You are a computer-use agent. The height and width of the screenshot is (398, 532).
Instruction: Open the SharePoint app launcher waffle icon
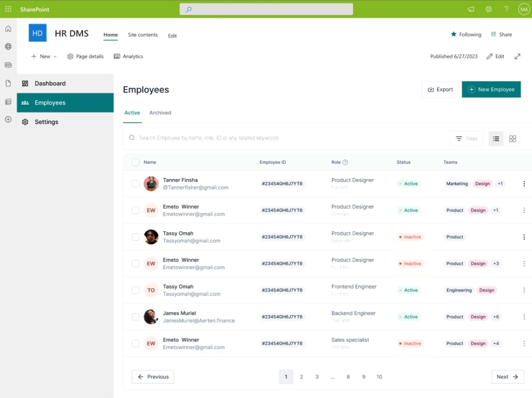tap(8, 9)
